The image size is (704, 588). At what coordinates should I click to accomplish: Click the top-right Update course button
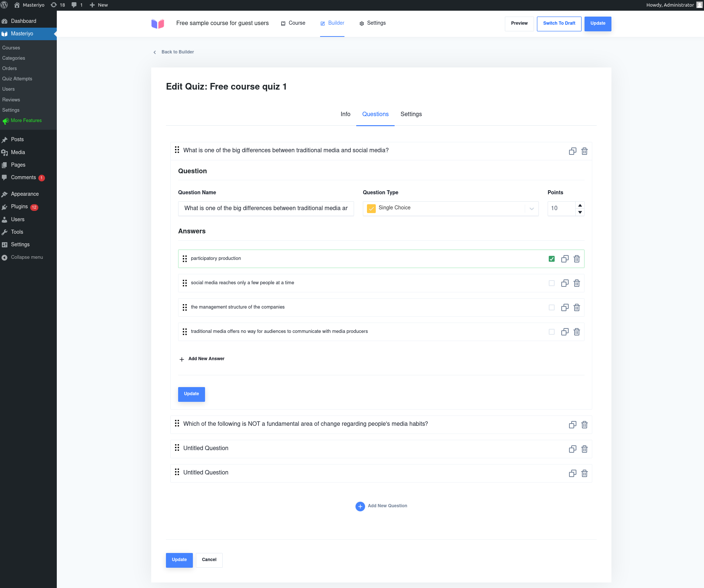tap(598, 24)
